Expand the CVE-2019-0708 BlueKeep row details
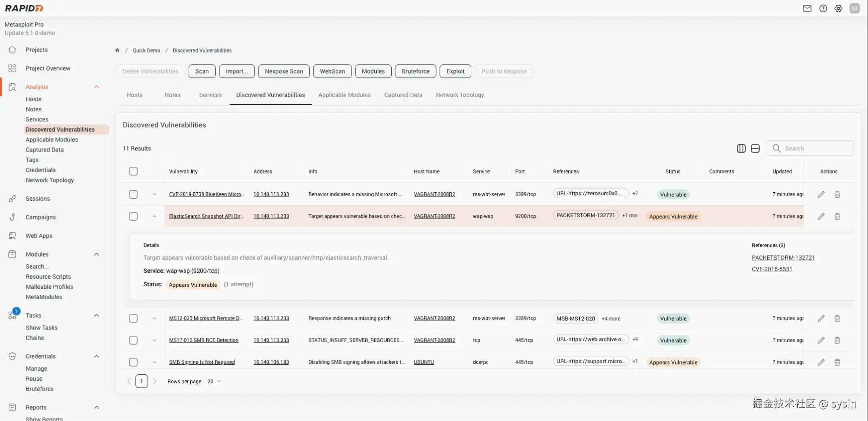The width and height of the screenshot is (868, 421). (154, 194)
